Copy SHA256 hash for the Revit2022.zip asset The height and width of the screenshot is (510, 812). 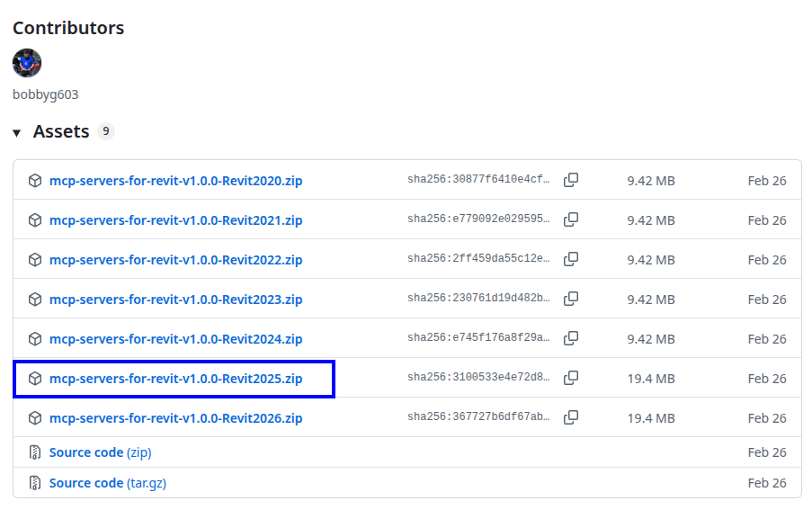[571, 259]
